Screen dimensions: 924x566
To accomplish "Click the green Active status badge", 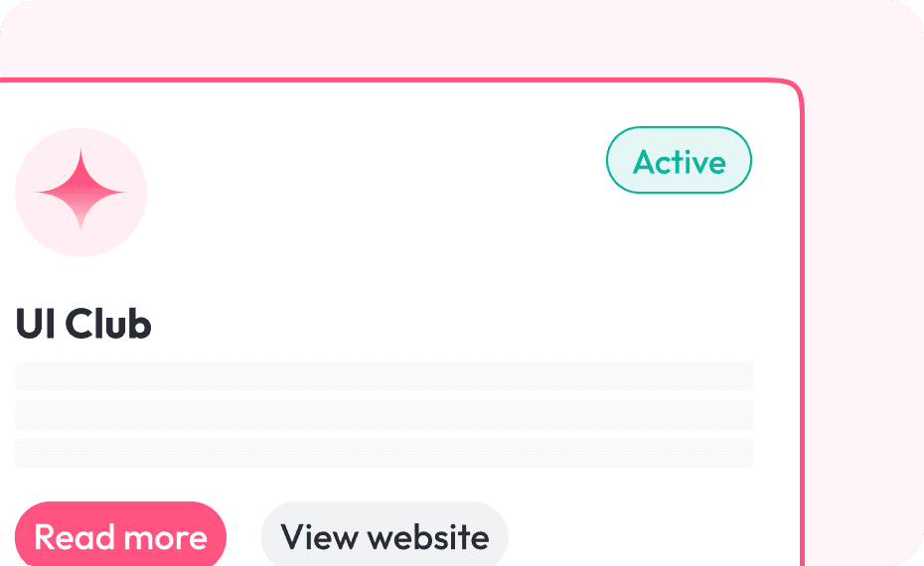I will [679, 160].
